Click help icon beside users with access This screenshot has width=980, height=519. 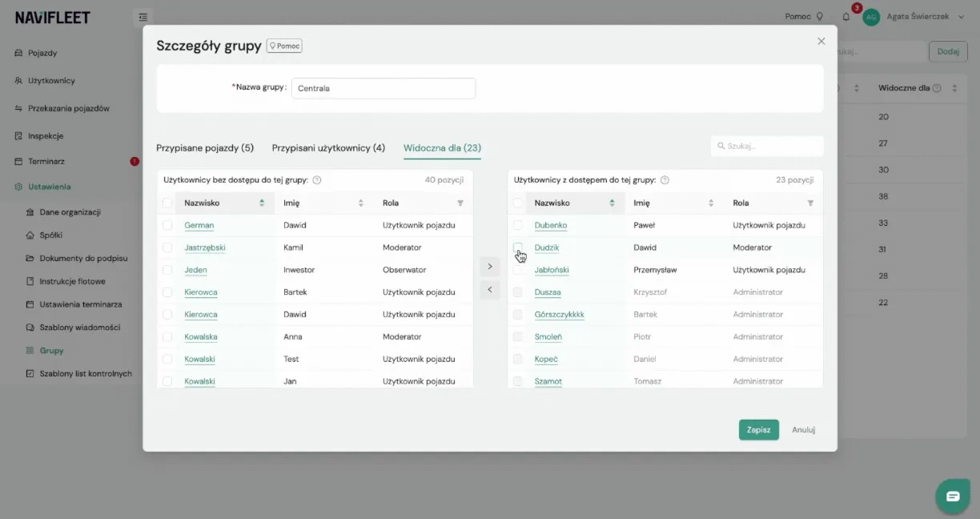point(665,180)
